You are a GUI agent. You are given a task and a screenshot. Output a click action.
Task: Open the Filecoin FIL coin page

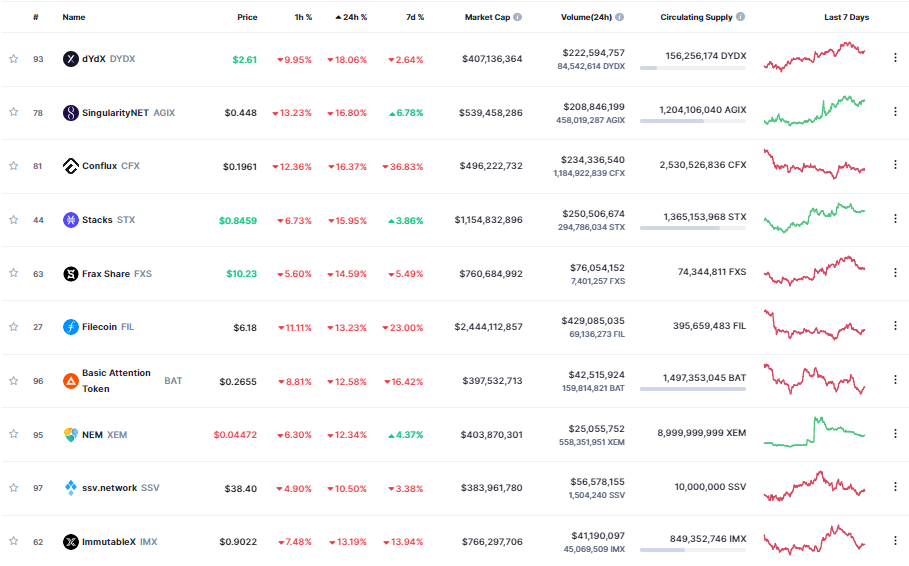(x=108, y=327)
